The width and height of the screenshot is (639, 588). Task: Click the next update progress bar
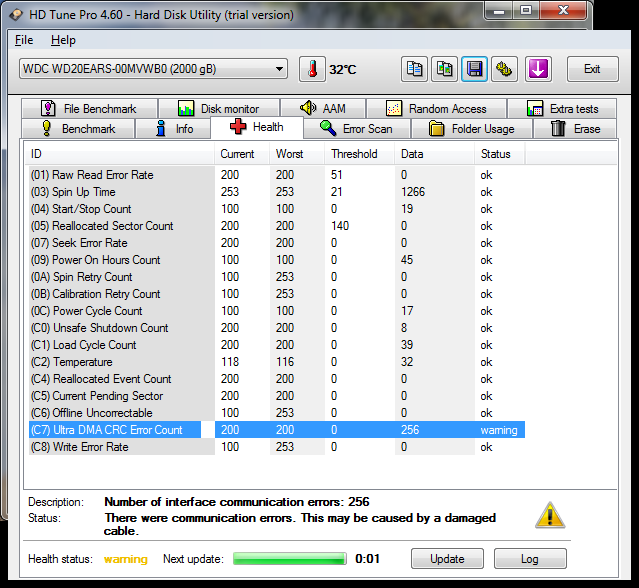click(x=290, y=559)
